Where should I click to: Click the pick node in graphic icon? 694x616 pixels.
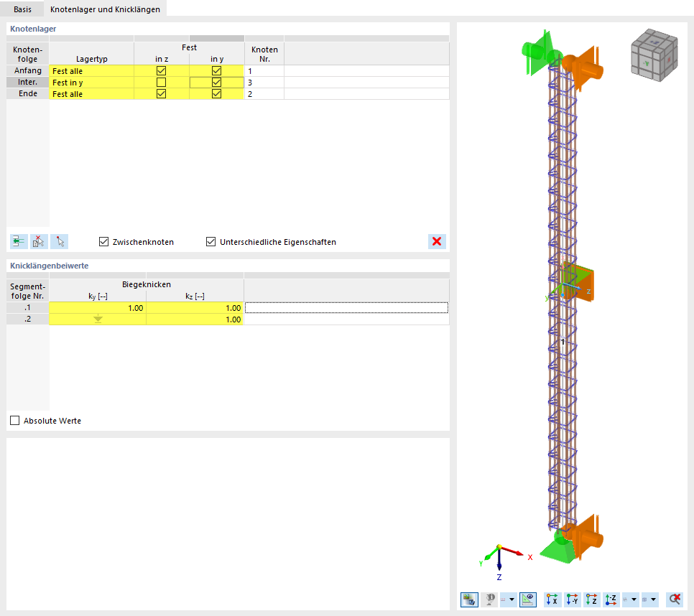[60, 241]
